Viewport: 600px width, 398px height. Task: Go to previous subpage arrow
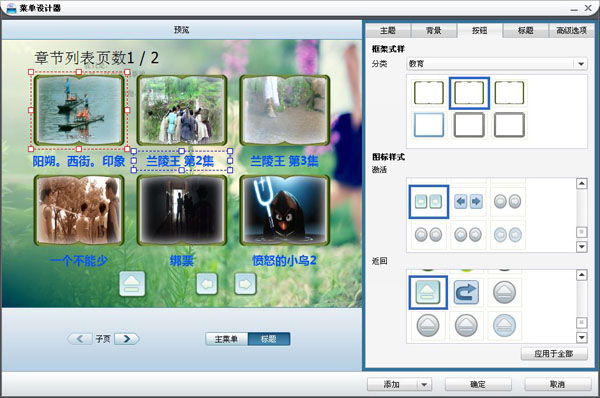click(80, 339)
